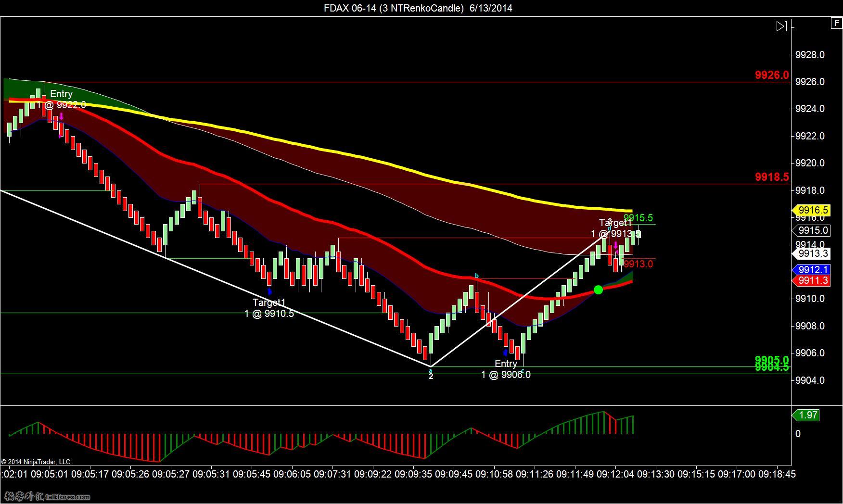Click the 09:06:05 time axis label
843x504 pixels.
[292, 474]
